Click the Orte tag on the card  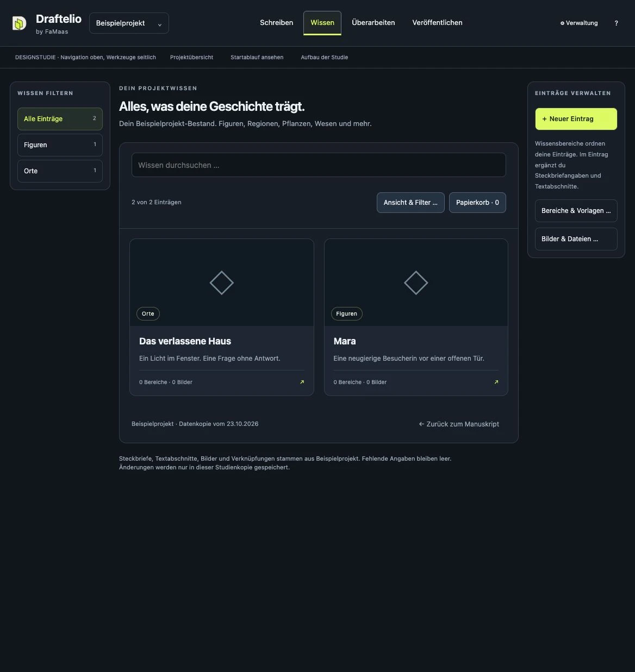148,313
